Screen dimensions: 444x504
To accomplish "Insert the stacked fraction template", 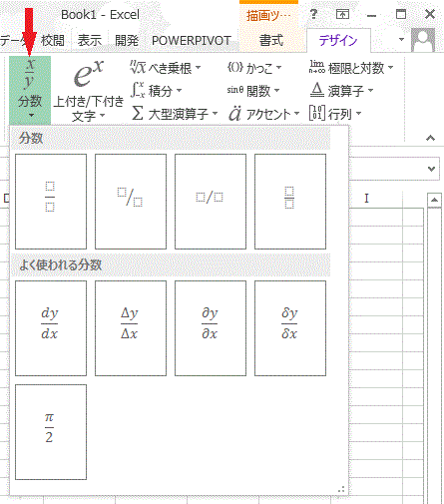I will [x=51, y=202].
